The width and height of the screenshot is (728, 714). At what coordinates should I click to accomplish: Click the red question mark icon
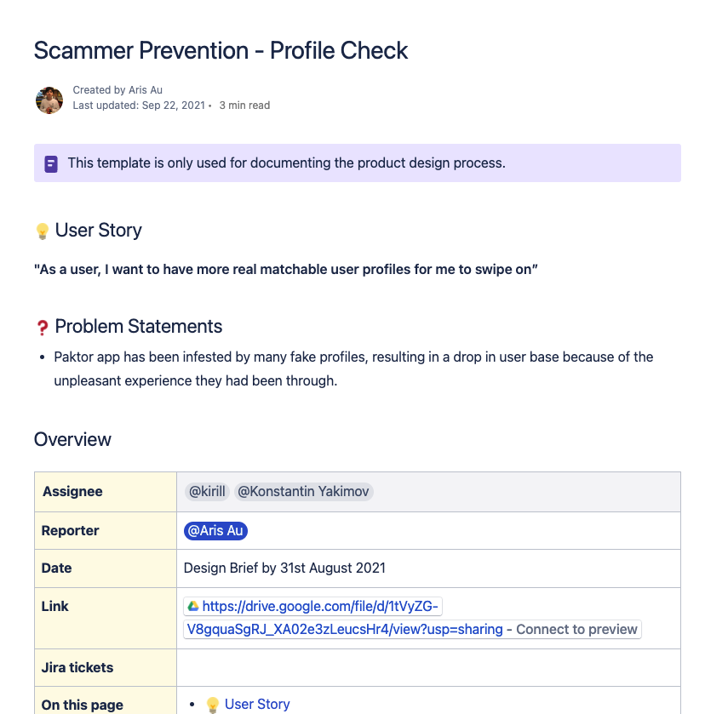tap(42, 328)
